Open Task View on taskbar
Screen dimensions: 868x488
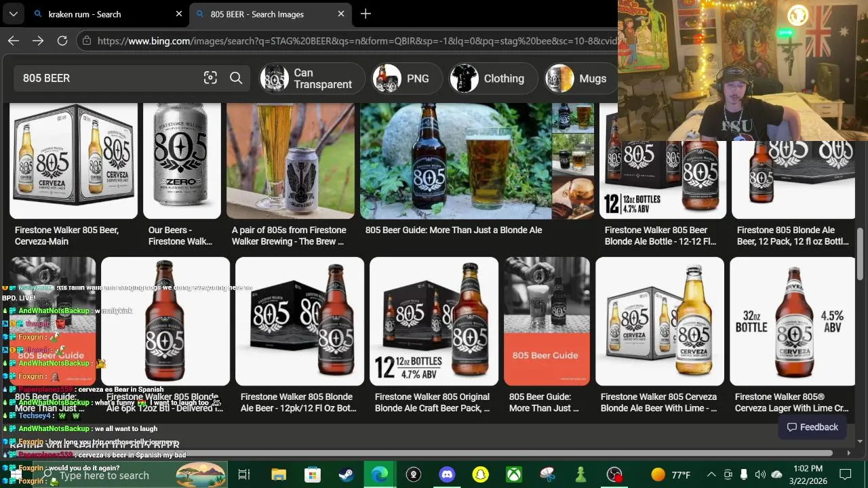(x=244, y=474)
